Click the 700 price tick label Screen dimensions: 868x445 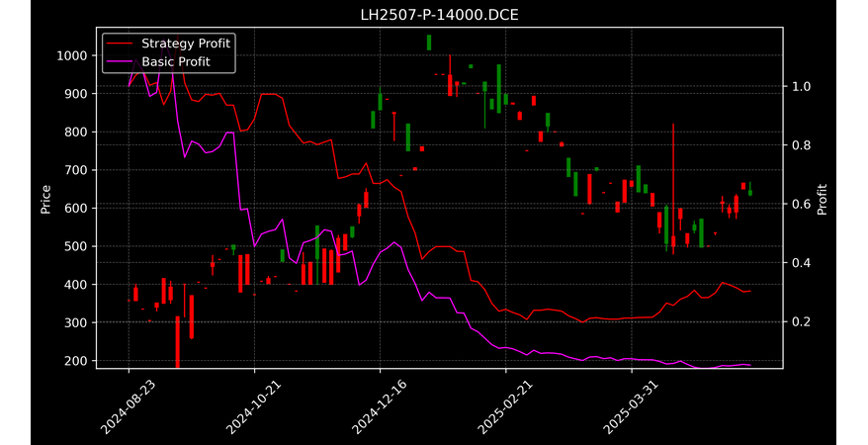click(76, 170)
